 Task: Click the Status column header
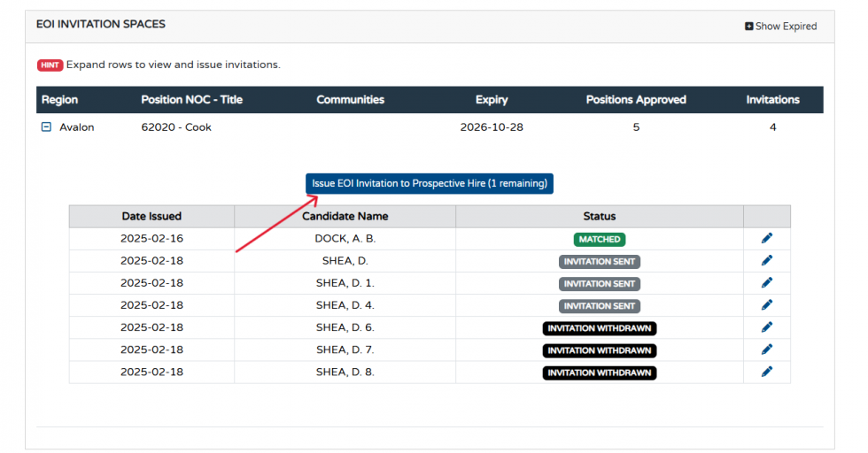(x=600, y=216)
